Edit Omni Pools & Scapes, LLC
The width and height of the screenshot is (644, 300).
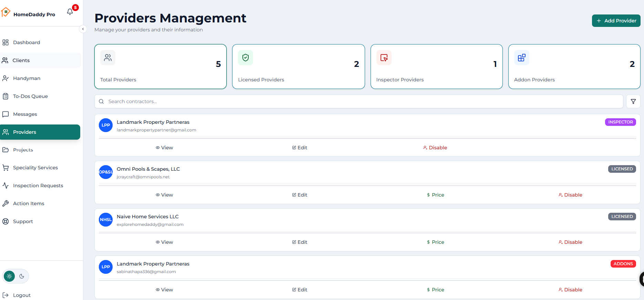point(300,195)
